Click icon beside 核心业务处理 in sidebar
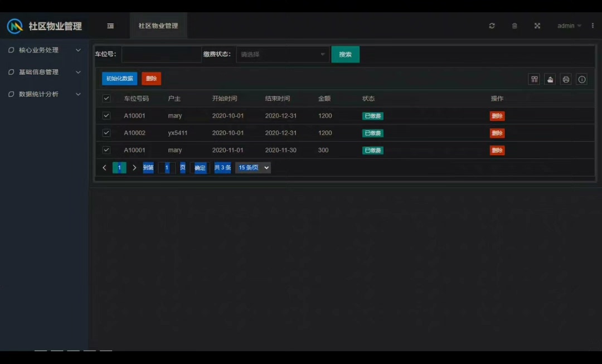 11,50
